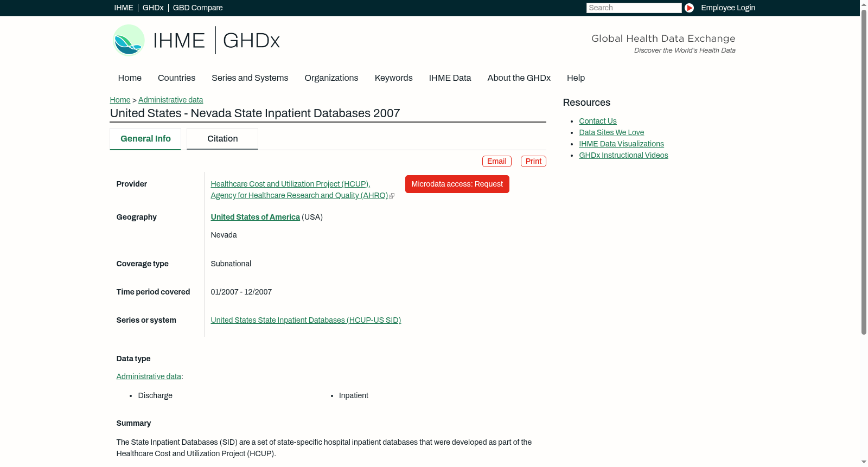Viewport: 868px width, 467px height.
Task: Click the 'Geography' field label
Action: click(x=137, y=217)
